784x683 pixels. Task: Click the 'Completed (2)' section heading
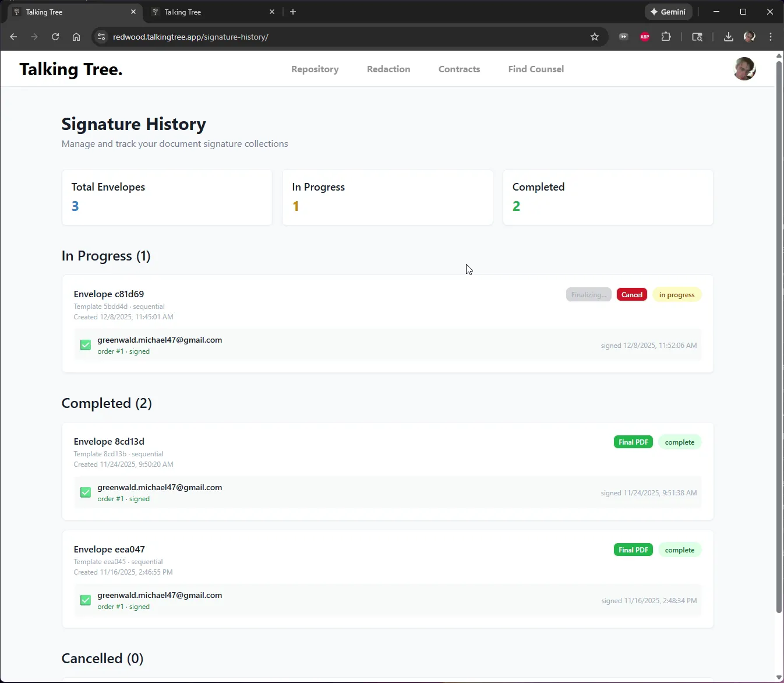click(107, 403)
